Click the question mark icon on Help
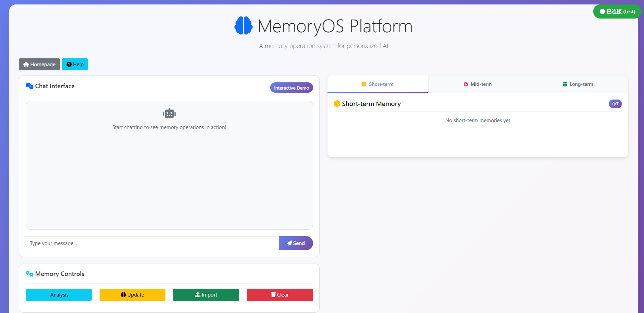This screenshot has height=313, width=644. tap(69, 65)
